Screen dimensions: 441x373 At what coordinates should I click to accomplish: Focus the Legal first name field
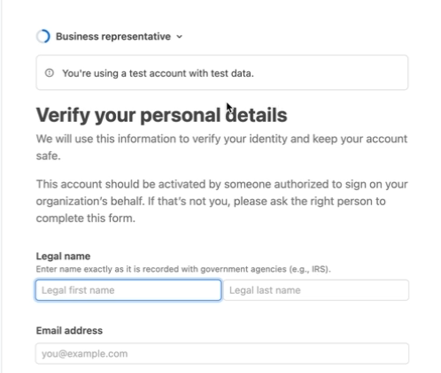(x=128, y=290)
